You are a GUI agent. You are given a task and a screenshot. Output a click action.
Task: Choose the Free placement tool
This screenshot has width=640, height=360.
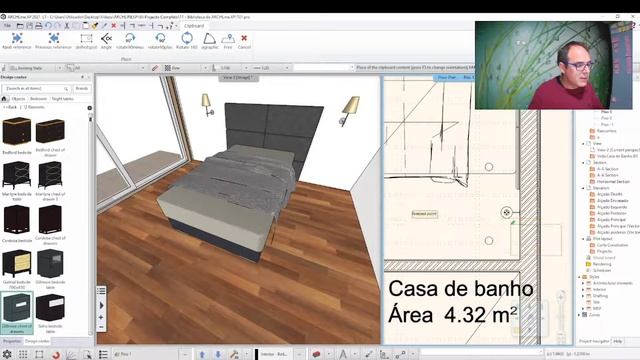coord(228,38)
